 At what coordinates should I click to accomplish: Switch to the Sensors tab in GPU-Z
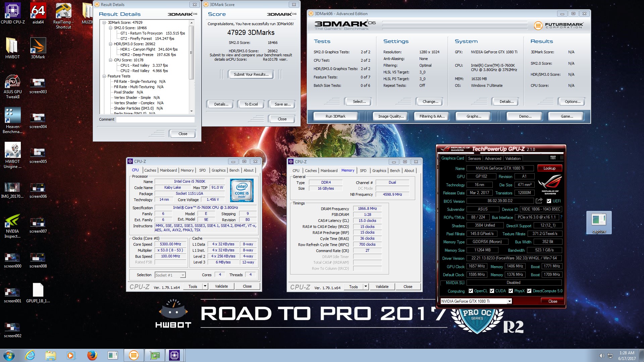[474, 159]
